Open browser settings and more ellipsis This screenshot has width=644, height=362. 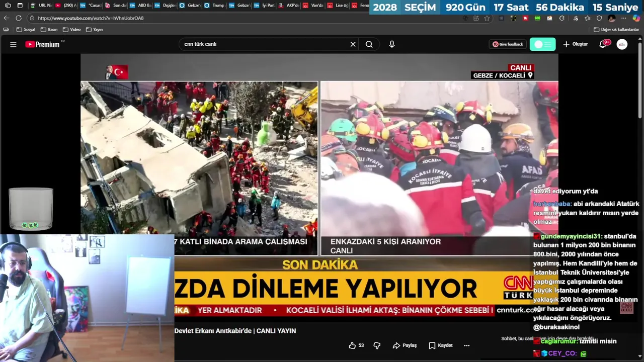tap(624, 18)
